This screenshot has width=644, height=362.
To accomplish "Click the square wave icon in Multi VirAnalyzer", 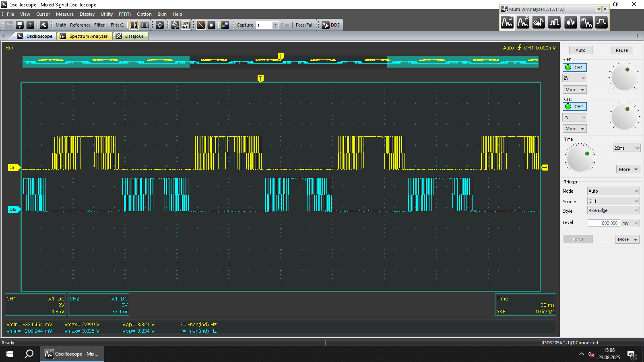I will pyautogui.click(x=554, y=23).
